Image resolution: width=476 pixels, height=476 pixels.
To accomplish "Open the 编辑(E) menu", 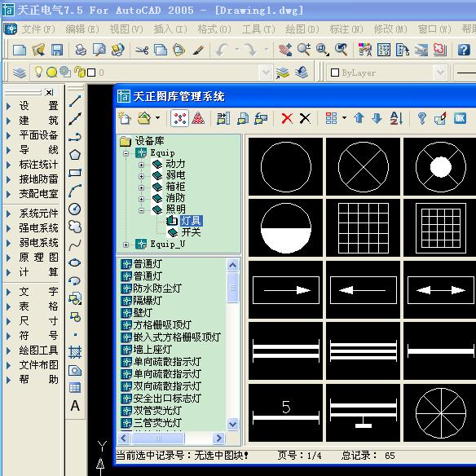I will tap(82, 29).
